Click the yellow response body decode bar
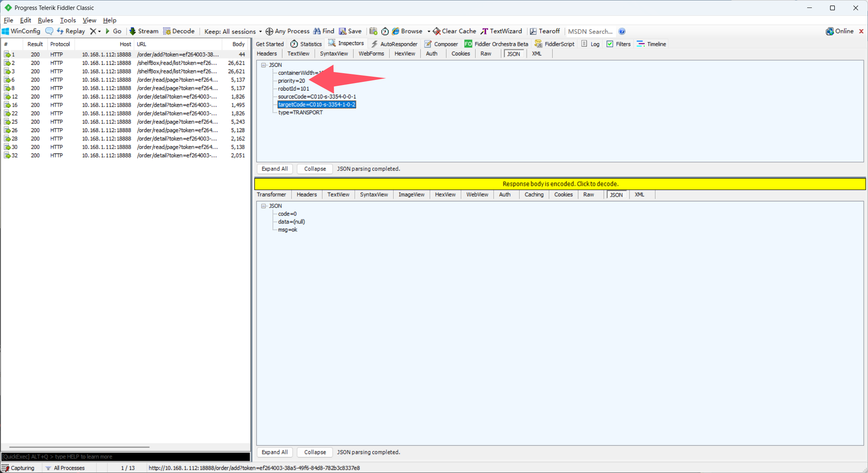 (x=560, y=184)
